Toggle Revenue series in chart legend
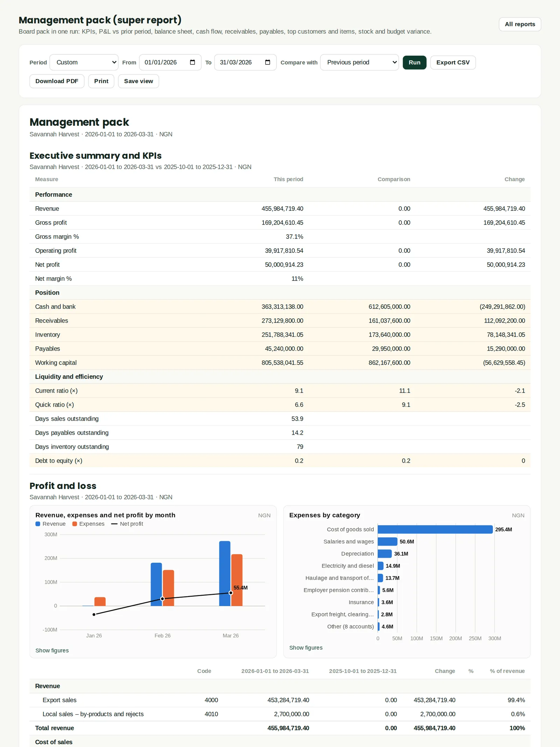Image resolution: width=560 pixels, height=747 pixels. tap(50, 524)
